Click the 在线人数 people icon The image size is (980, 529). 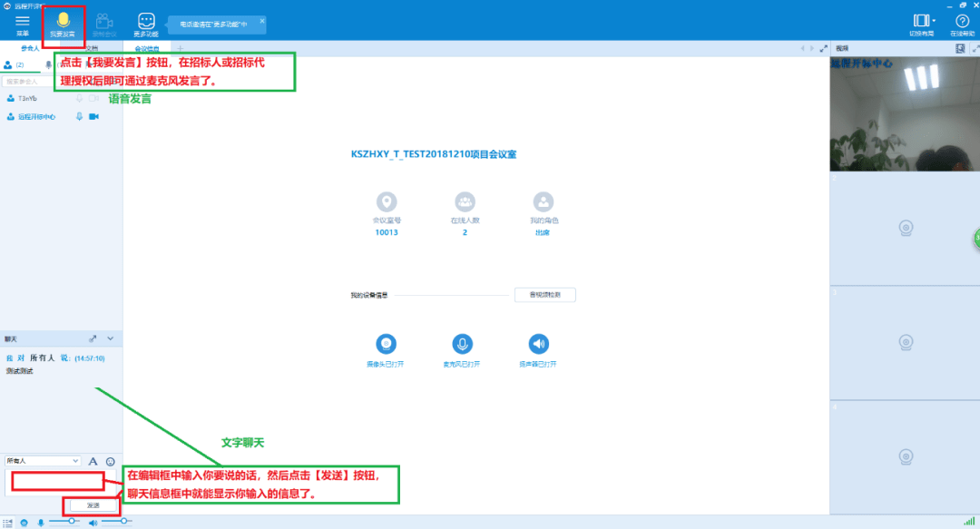click(465, 202)
